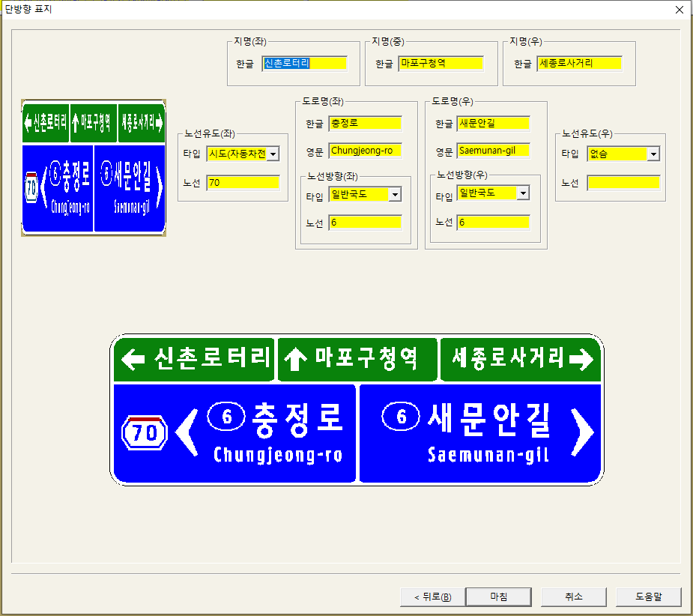
Task: Open help with the 도움말 button
Action: pyautogui.click(x=648, y=597)
